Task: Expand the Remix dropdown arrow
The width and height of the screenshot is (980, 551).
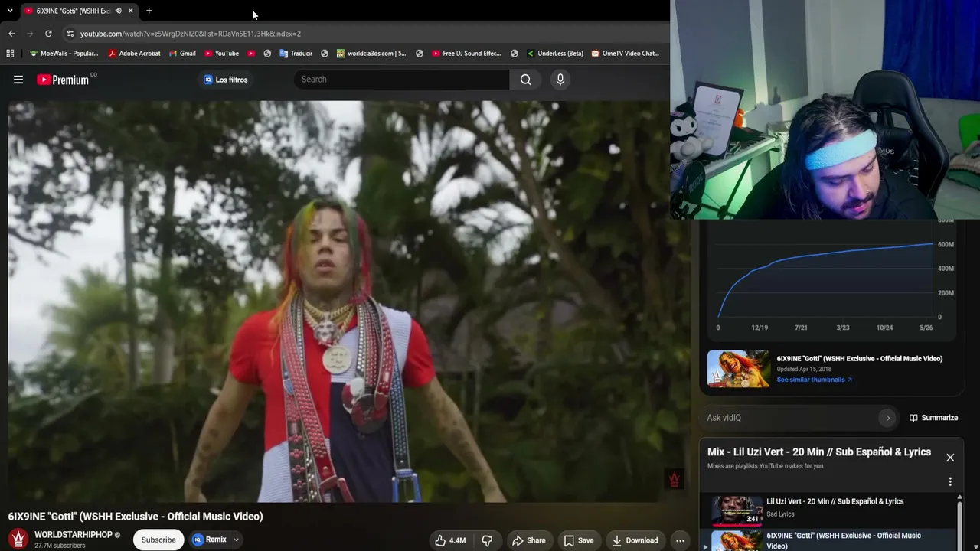Action: 237,540
